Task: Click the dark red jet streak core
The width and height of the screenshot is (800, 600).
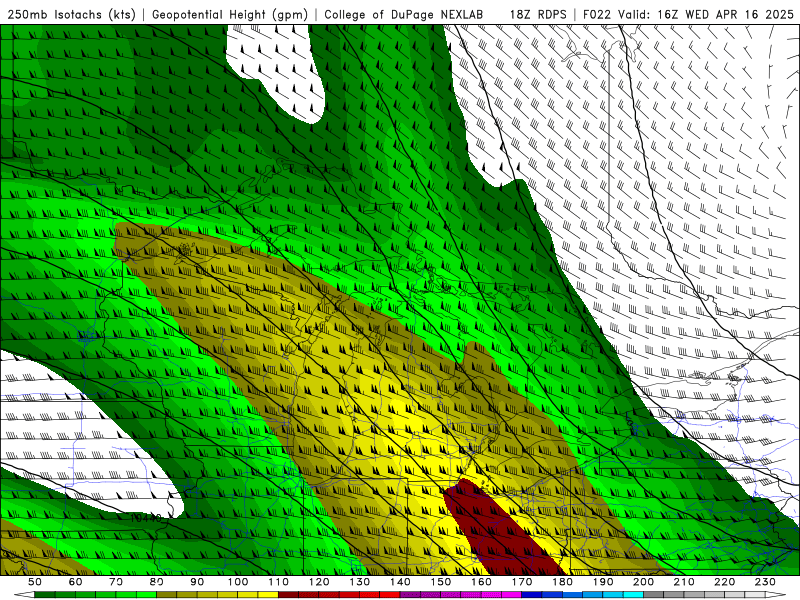Action: tap(503, 531)
